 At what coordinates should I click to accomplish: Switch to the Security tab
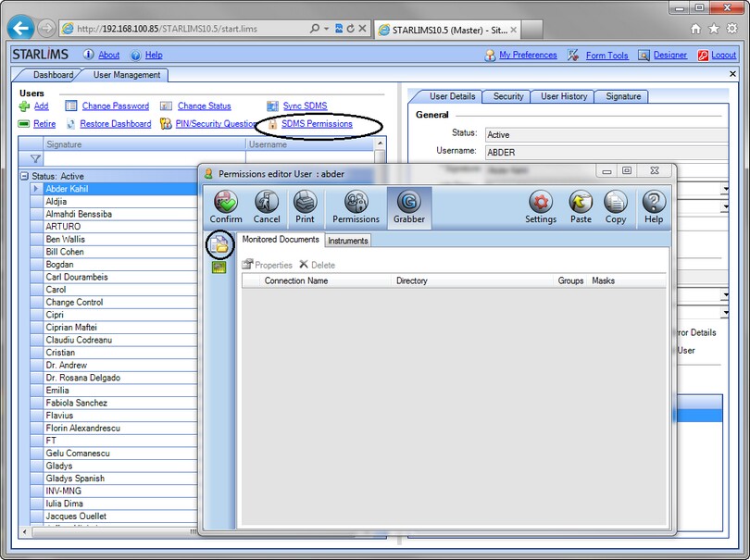click(508, 96)
